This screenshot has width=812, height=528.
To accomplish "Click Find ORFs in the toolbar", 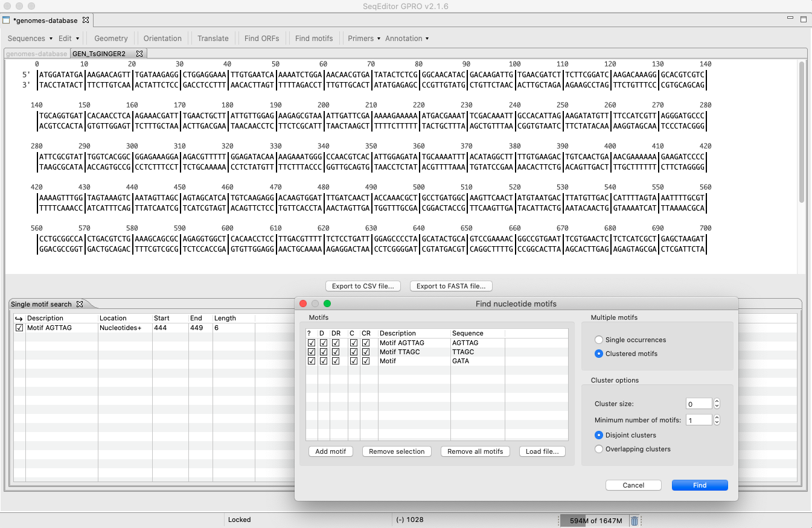I will pos(261,38).
